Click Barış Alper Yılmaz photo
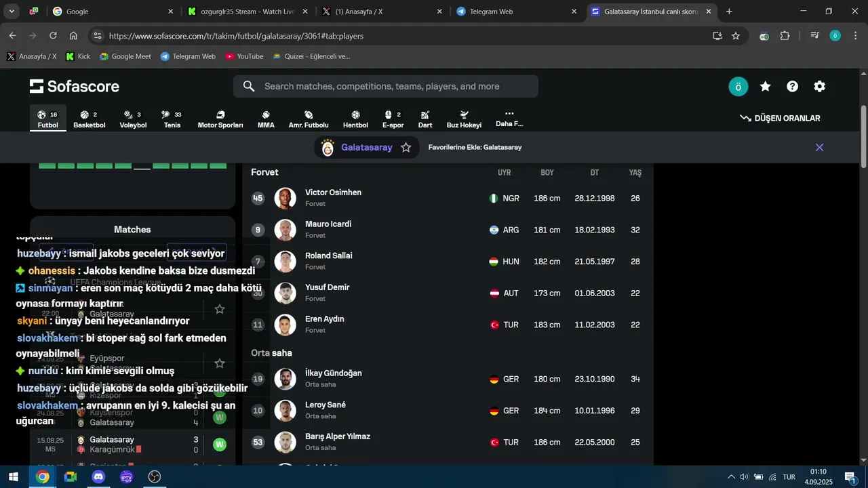The height and width of the screenshot is (488, 868). [x=285, y=442]
